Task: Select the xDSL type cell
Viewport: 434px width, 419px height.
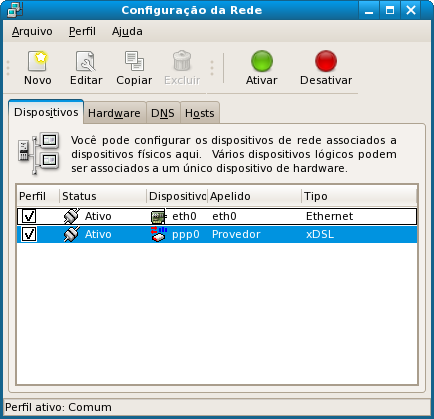Action: coord(320,234)
